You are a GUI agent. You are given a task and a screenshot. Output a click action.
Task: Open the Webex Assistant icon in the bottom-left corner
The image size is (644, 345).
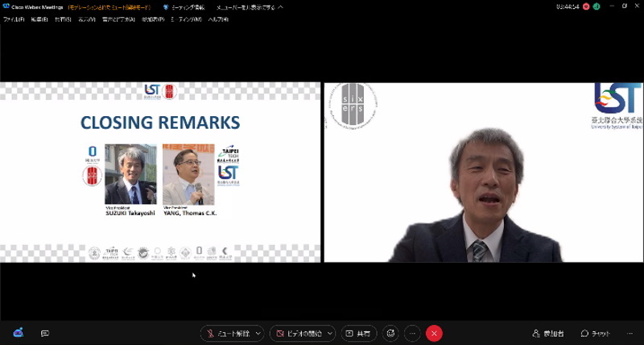[18, 333]
